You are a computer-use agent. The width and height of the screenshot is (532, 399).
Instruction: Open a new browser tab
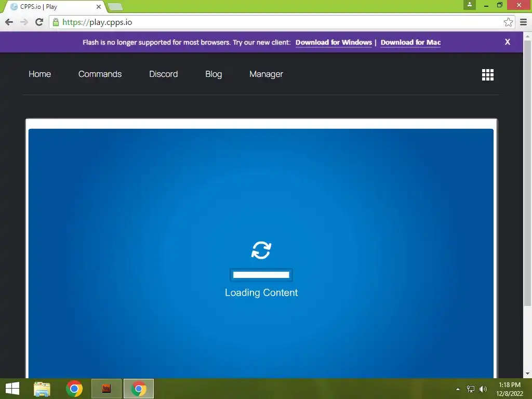(x=115, y=7)
